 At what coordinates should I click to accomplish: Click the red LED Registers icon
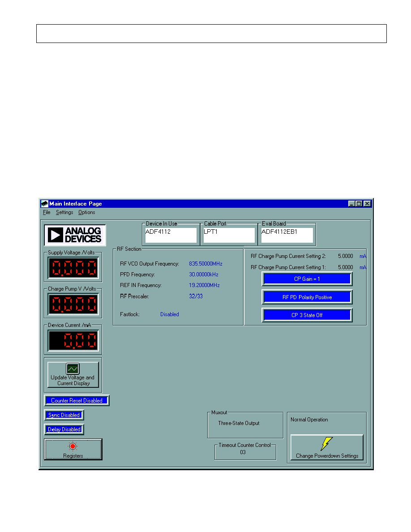(73, 446)
